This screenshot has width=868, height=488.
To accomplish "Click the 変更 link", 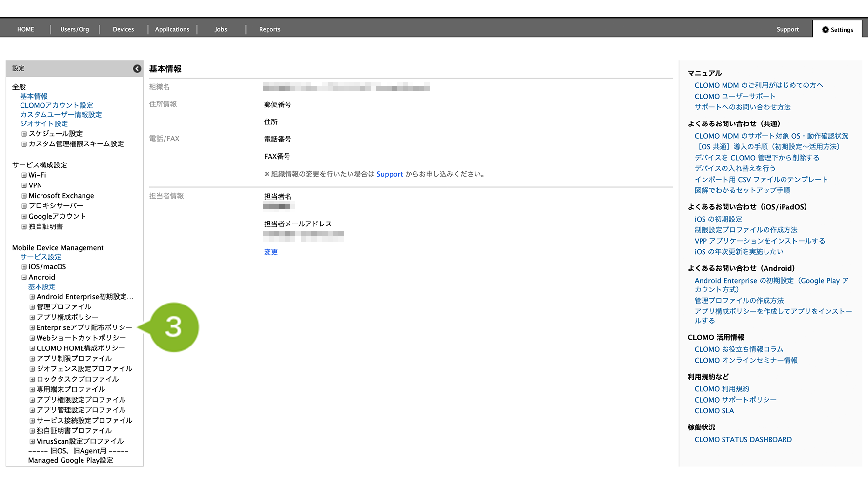I will [270, 252].
